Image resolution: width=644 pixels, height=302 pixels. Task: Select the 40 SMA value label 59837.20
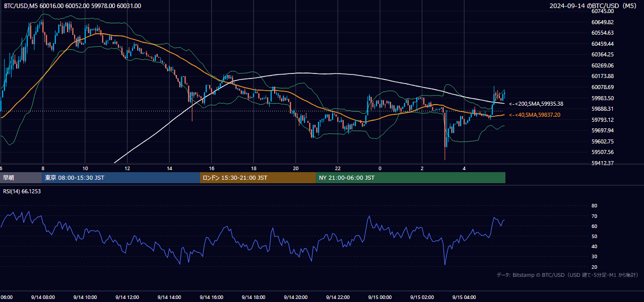point(535,115)
